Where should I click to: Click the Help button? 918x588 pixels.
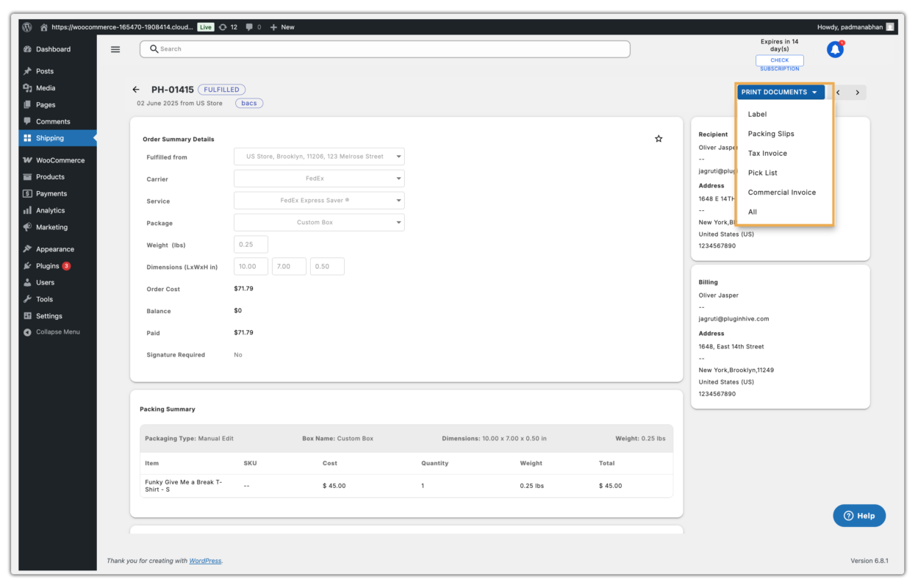point(859,516)
